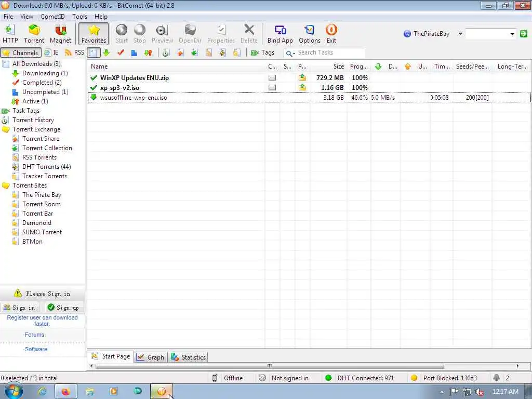Click the Port Blocked status indicator

444,378
